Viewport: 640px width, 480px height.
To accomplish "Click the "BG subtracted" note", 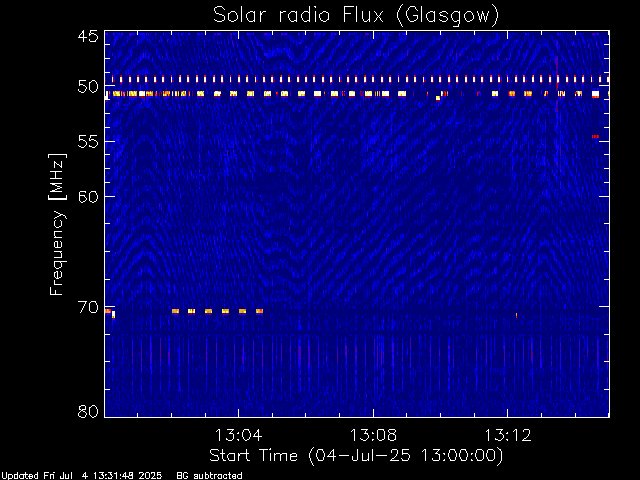I will point(209,476).
